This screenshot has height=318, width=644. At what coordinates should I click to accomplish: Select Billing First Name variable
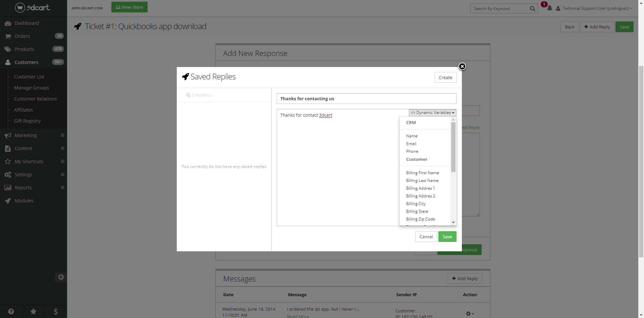[x=422, y=173]
